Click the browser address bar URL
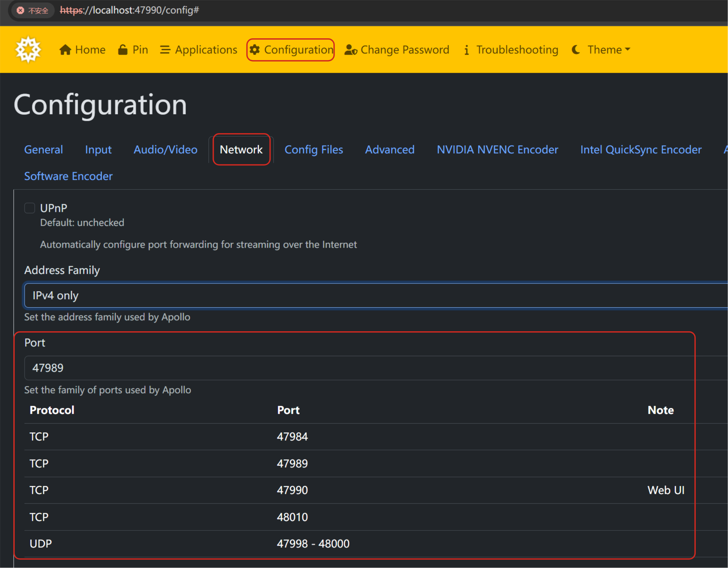 (129, 10)
